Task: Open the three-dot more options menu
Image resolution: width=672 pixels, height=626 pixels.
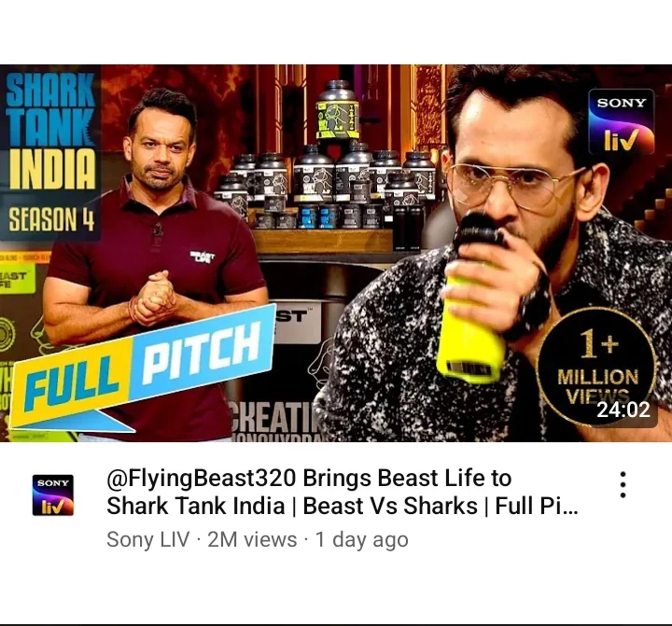Action: (623, 485)
